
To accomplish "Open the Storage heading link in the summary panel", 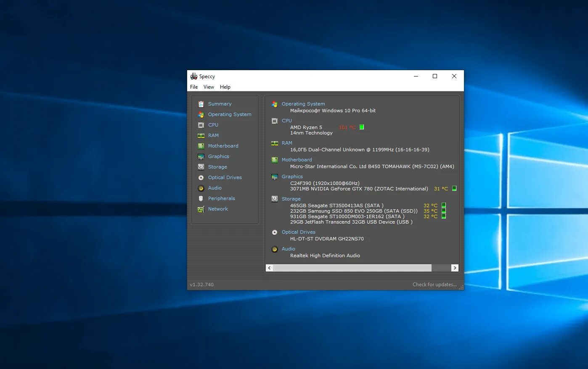I will tap(291, 199).
